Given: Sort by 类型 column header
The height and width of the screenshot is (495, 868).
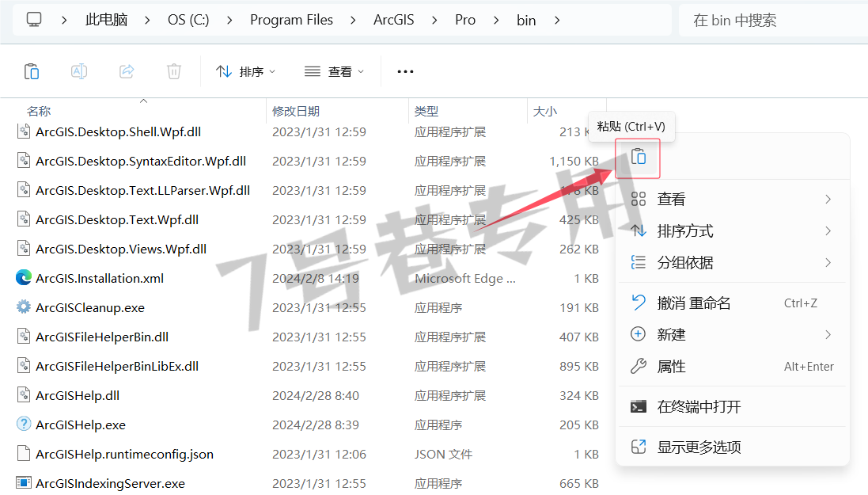Looking at the screenshot, I should point(426,111).
